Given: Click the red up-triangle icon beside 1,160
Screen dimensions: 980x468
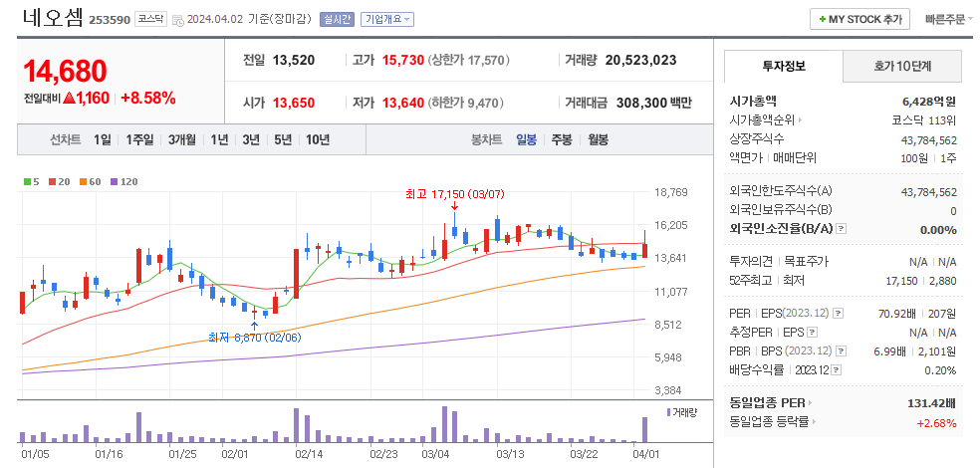Looking at the screenshot, I should (70, 99).
